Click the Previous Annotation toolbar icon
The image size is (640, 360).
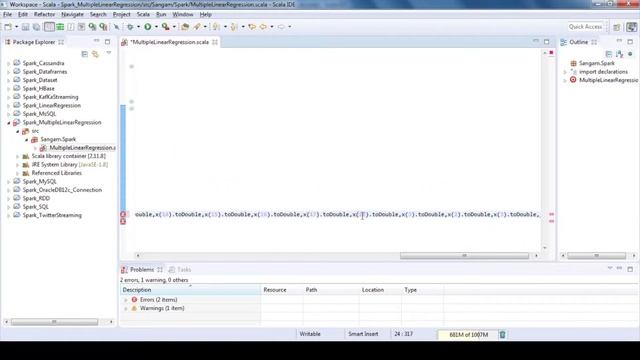(x=234, y=27)
